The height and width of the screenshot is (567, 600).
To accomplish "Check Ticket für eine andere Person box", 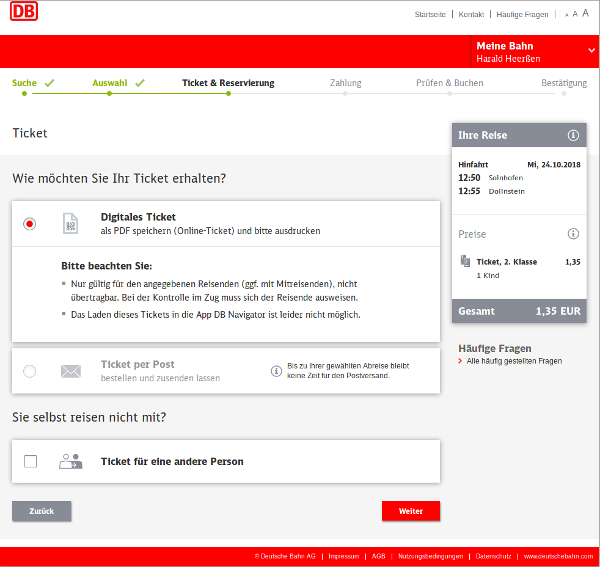I will 30,461.
